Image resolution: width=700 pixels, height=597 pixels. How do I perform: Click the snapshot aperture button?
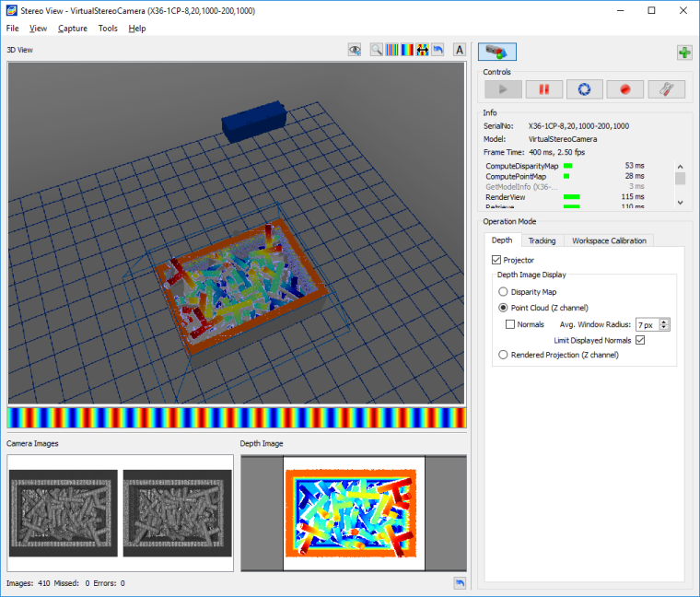584,89
